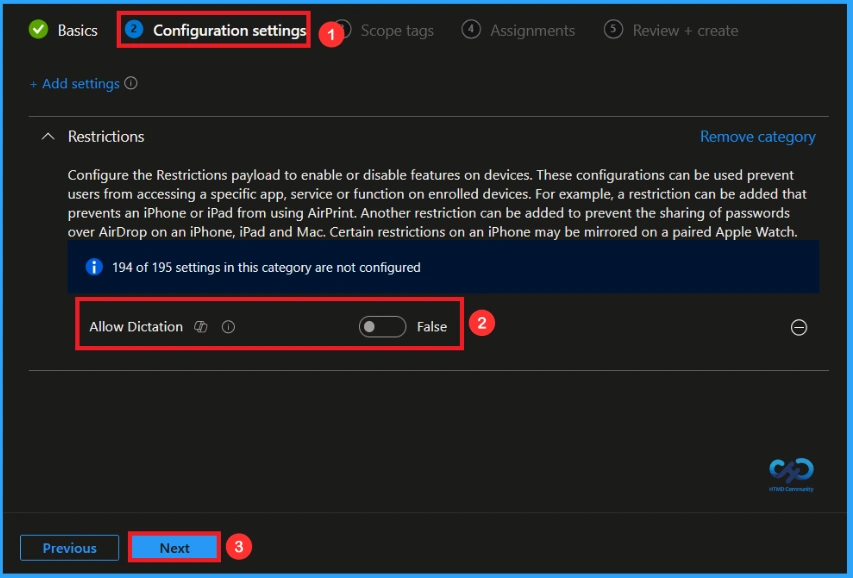The image size is (853, 578).
Task: Collapse the Restrictions section
Action: [x=48, y=136]
